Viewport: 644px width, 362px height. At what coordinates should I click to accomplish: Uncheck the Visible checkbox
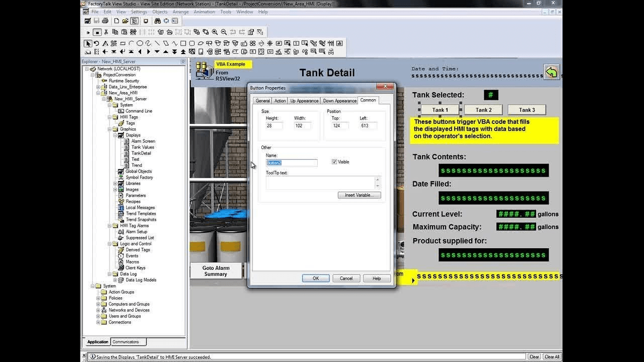click(335, 162)
